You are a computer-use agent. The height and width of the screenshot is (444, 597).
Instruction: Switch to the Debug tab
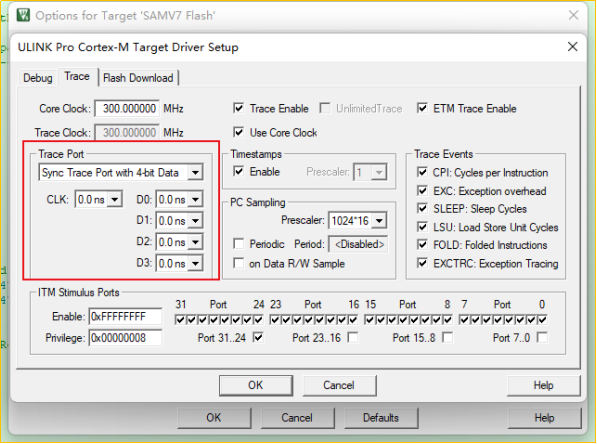(x=38, y=78)
